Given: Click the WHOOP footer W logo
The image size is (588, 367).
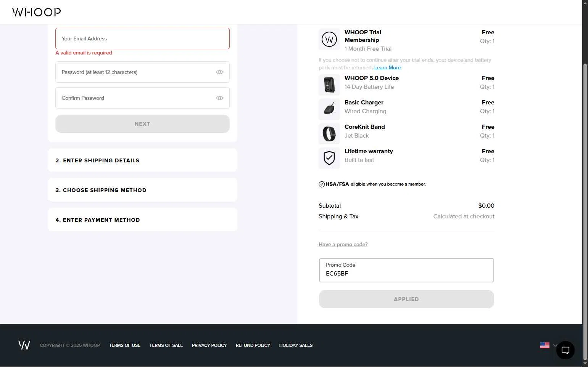Looking at the screenshot, I should click(x=24, y=345).
